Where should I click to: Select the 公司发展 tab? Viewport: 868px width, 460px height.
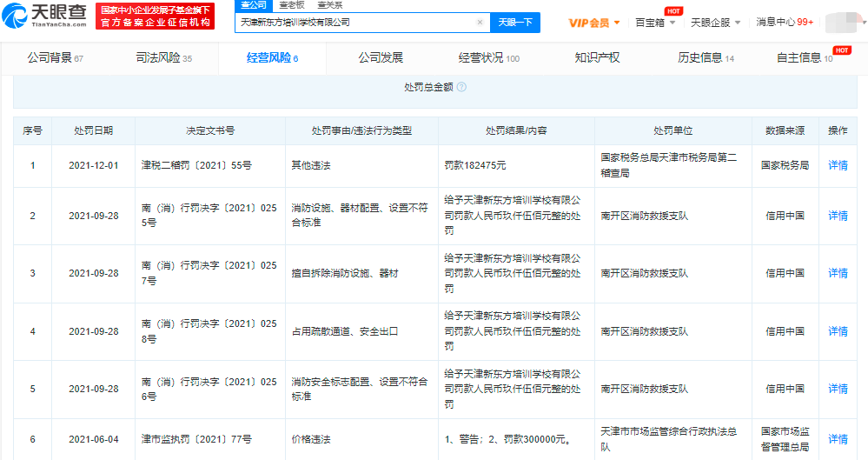point(381,57)
